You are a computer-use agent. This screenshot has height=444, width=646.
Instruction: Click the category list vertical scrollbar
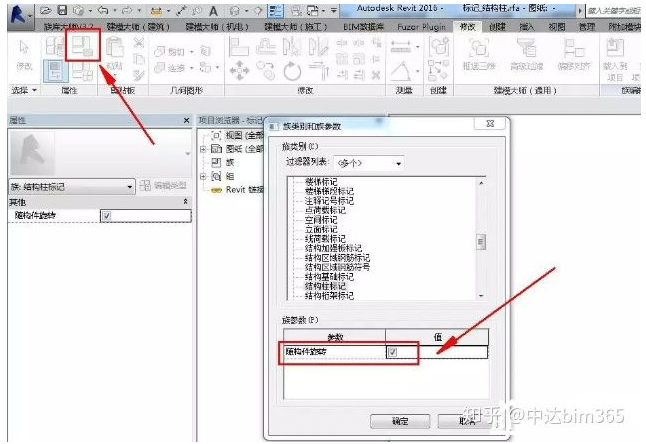(480, 240)
